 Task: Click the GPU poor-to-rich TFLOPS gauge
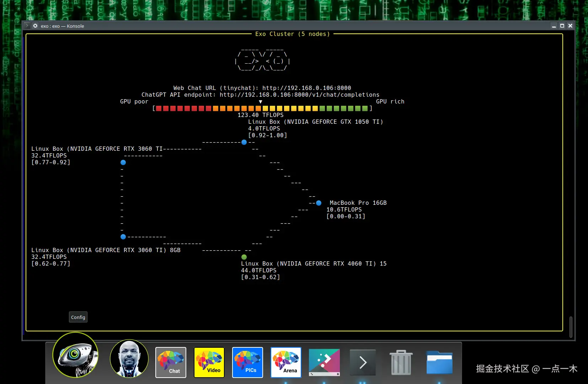[262, 108]
